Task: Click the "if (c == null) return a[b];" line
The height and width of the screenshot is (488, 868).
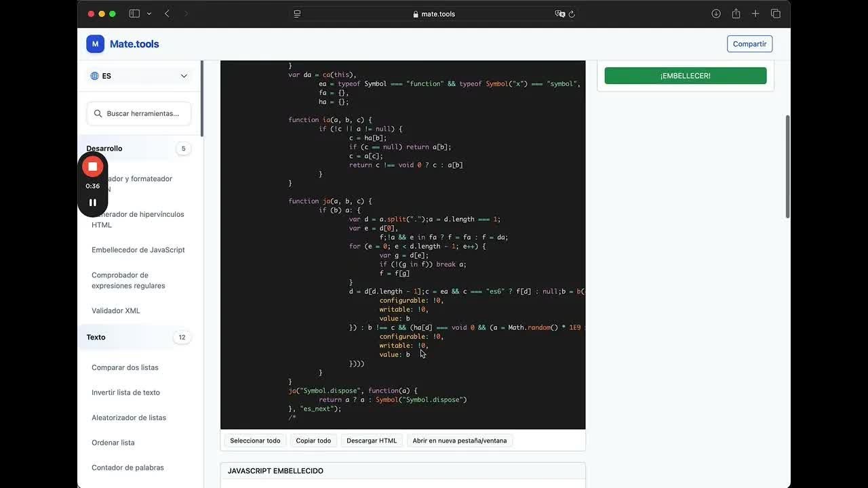Action: click(x=400, y=147)
